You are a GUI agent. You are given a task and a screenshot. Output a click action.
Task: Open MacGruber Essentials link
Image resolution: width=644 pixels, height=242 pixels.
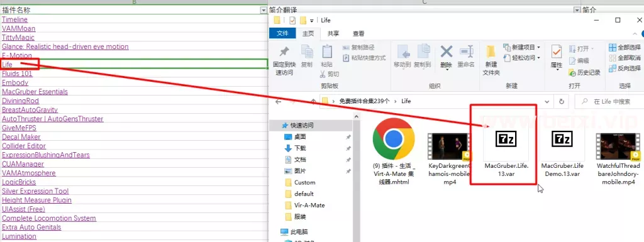35,92
